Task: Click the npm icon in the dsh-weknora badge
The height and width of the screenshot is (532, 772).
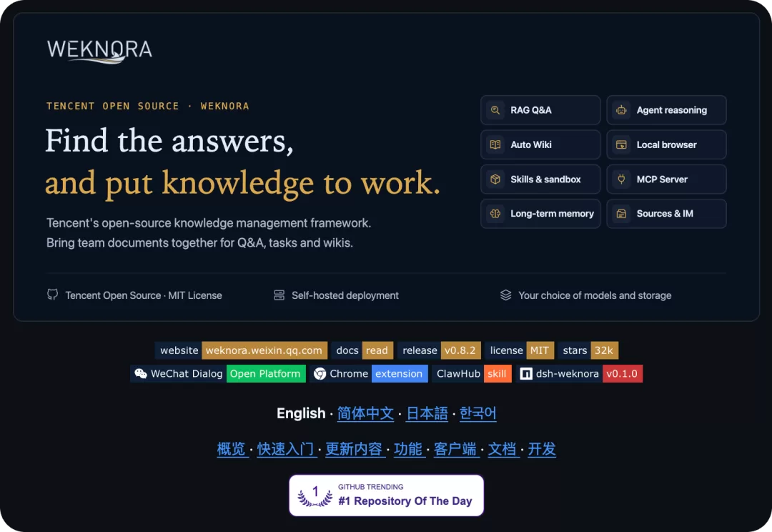Action: point(526,374)
